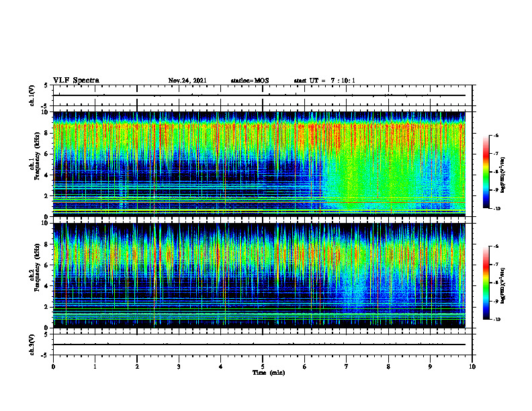Click the ch.1 voltage waveform strip

(263, 95)
